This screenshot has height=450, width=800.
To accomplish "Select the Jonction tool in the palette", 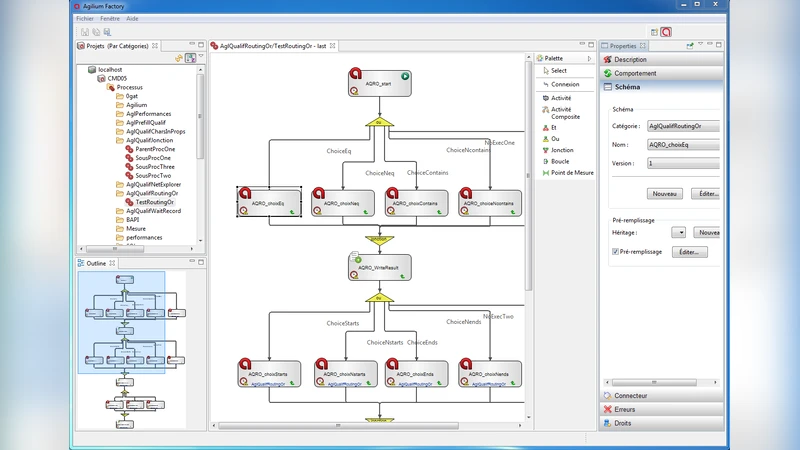I will 562,150.
